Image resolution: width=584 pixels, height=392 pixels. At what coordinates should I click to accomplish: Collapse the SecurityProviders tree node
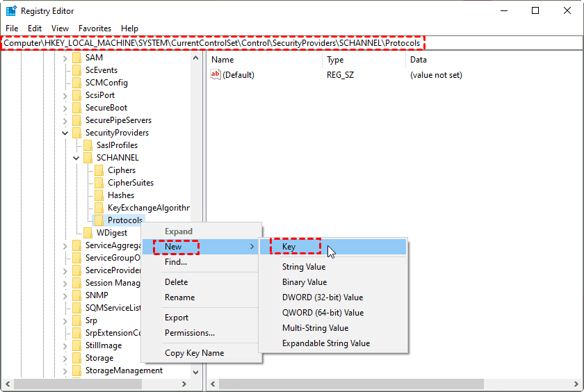[x=65, y=133]
